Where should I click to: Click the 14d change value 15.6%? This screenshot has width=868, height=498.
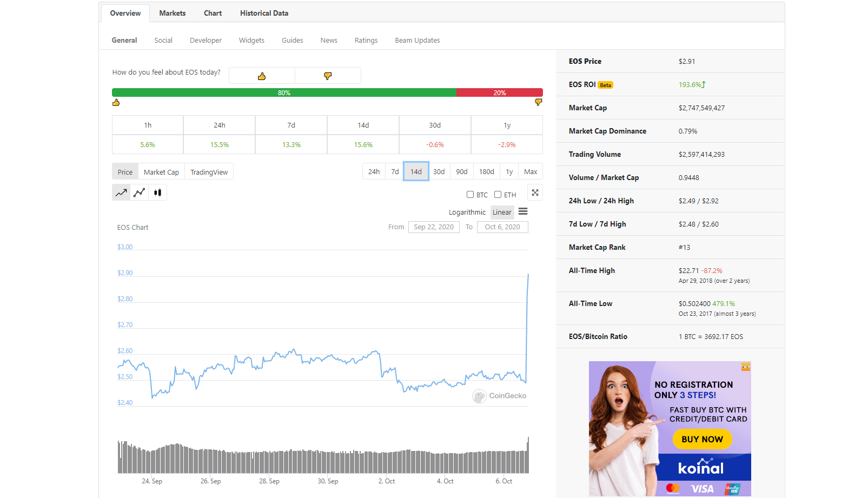(363, 144)
